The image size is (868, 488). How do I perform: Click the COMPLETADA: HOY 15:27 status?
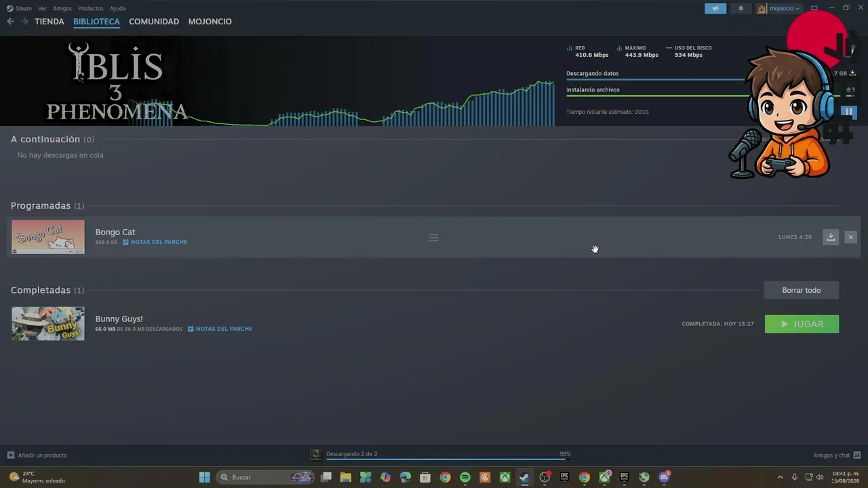(x=717, y=324)
